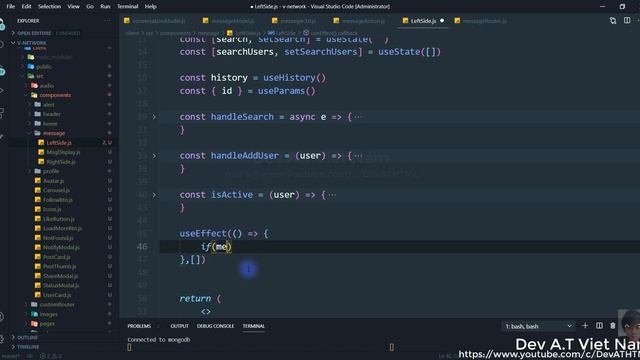The height and width of the screenshot is (360, 640).
Task: Open NotFound.js from the explorer
Action: 58,238
